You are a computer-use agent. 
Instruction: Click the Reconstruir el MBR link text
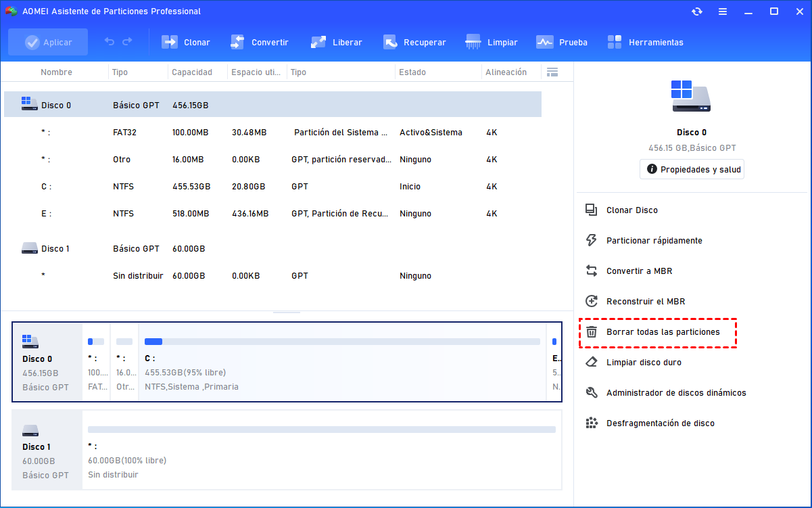click(x=646, y=302)
